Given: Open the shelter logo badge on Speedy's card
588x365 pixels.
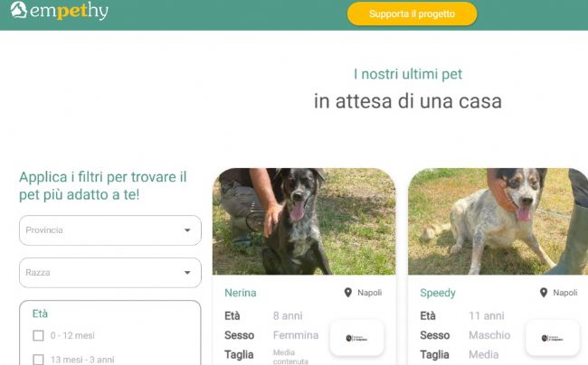Looking at the screenshot, I should click(x=553, y=338).
